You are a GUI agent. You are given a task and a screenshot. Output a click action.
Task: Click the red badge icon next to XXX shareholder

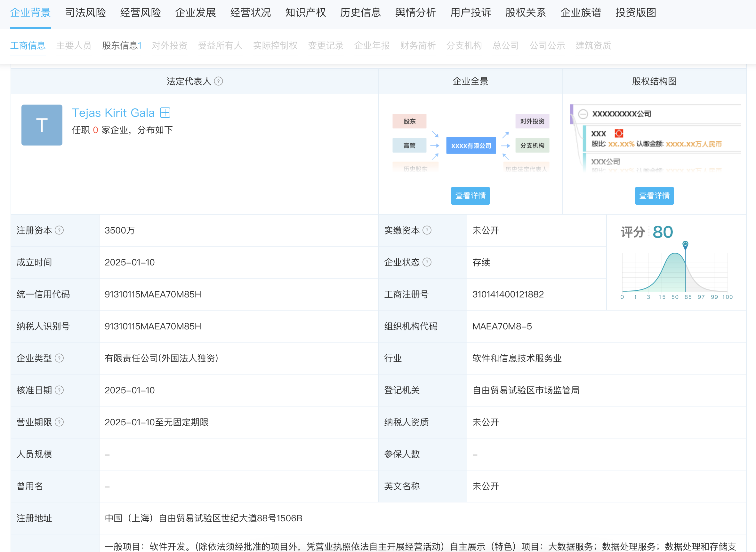(619, 134)
